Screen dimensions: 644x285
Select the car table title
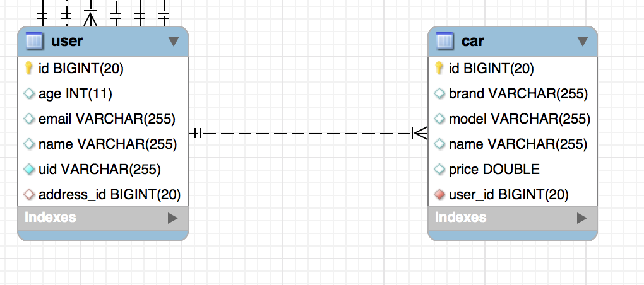coord(473,41)
